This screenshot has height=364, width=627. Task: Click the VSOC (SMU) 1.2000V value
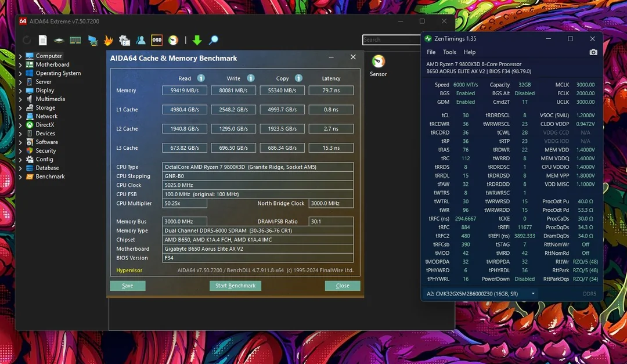coord(585,115)
